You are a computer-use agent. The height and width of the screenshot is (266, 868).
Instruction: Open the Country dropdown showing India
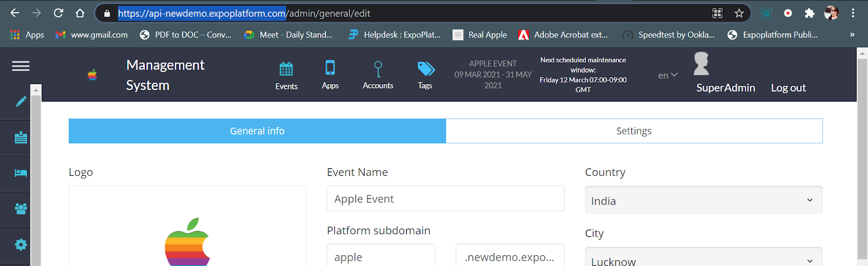[x=704, y=200]
